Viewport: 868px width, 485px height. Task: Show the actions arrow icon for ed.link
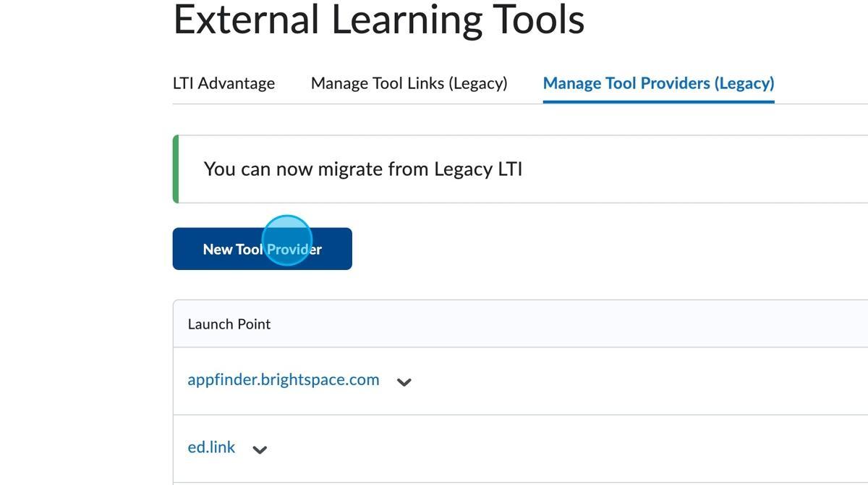(260, 450)
